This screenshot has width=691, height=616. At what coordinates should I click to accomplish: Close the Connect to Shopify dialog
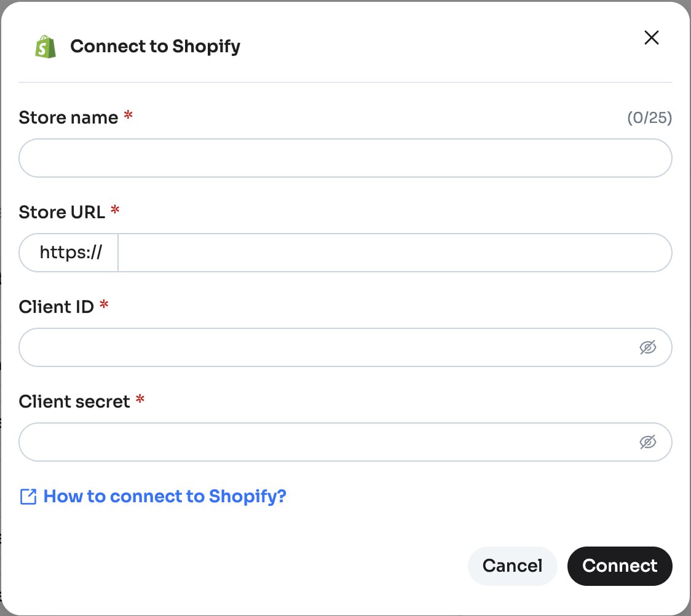click(x=651, y=38)
